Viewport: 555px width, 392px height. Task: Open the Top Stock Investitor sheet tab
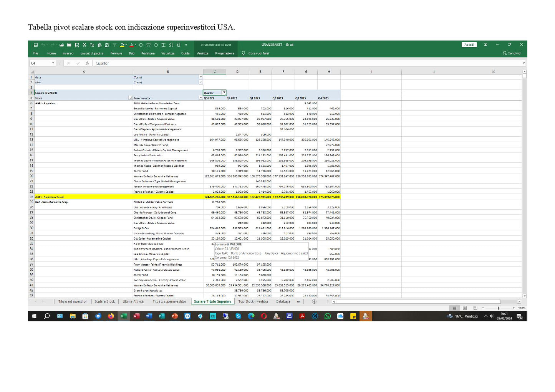pyautogui.click(x=253, y=302)
